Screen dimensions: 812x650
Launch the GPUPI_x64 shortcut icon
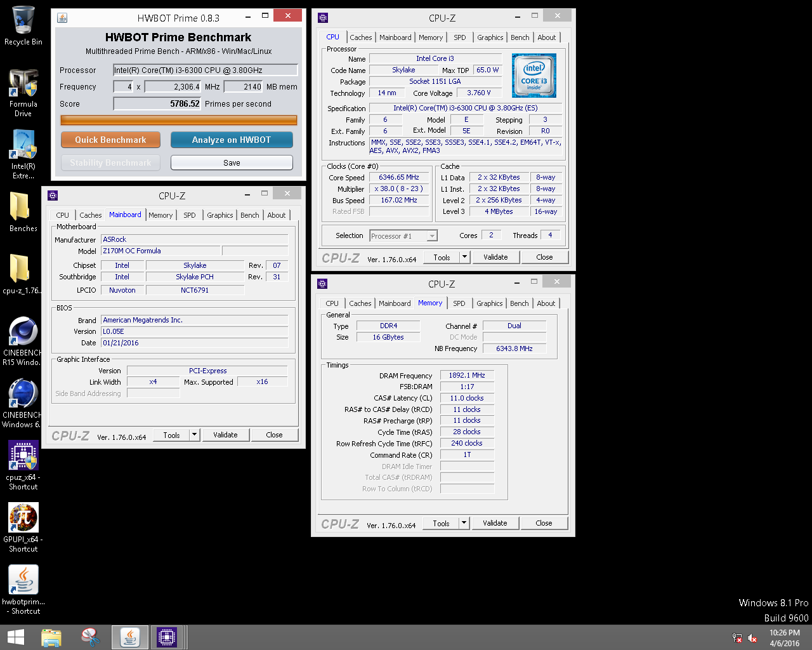click(x=23, y=527)
